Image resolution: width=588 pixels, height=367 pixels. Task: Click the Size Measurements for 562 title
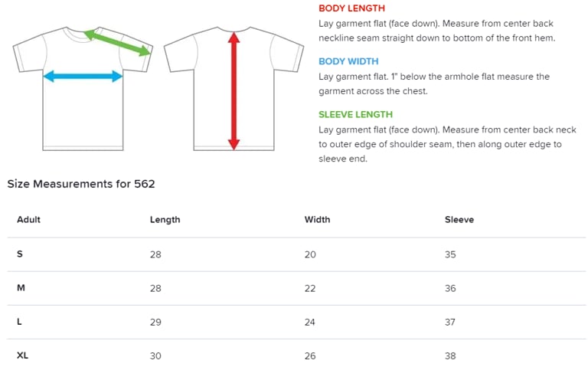point(81,184)
